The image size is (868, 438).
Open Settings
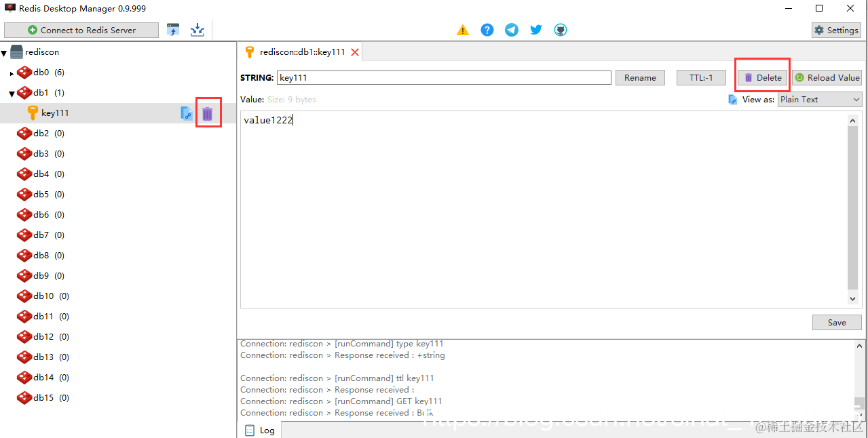click(836, 30)
